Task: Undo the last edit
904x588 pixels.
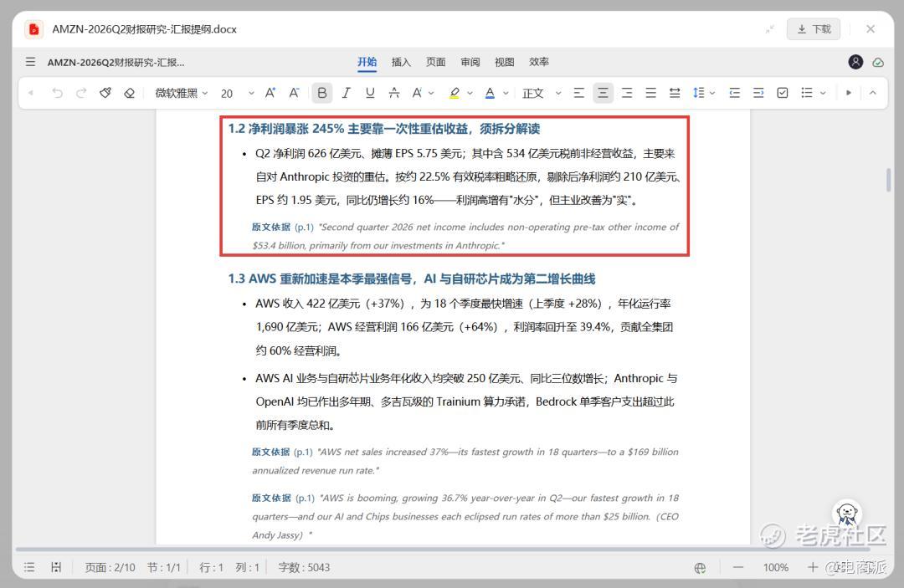Action: pos(57,93)
